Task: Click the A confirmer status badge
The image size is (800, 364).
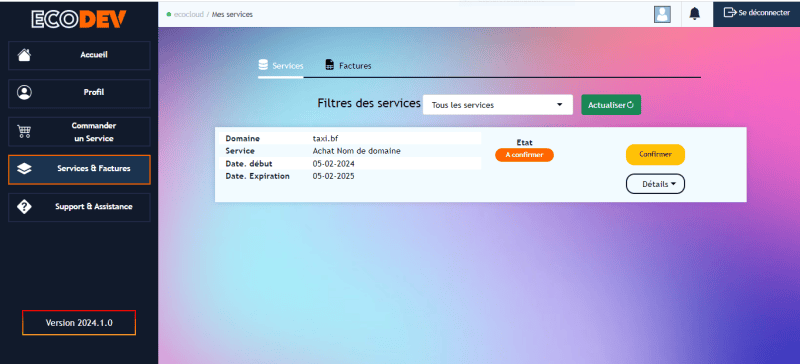Action: 524,155
